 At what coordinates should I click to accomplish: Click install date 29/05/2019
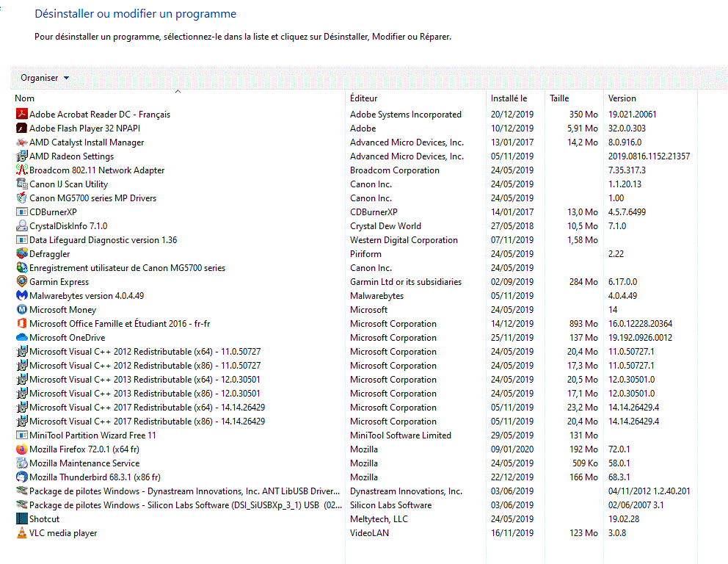coord(512,435)
